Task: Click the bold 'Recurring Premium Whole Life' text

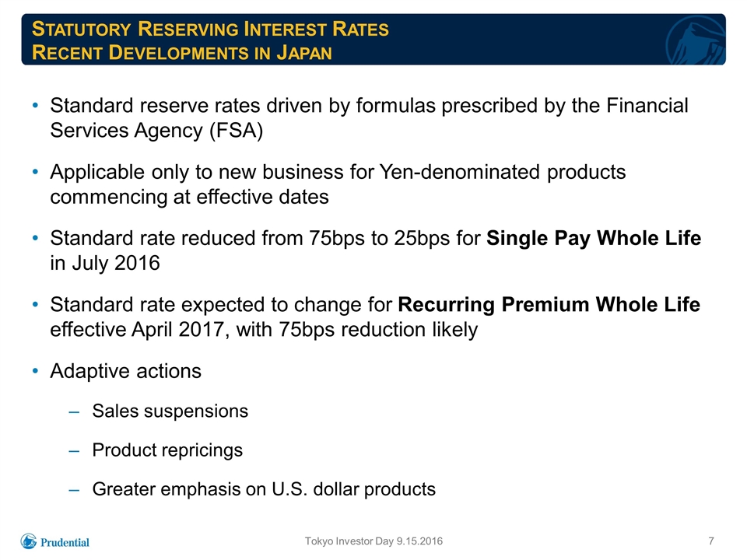Action: (x=549, y=305)
